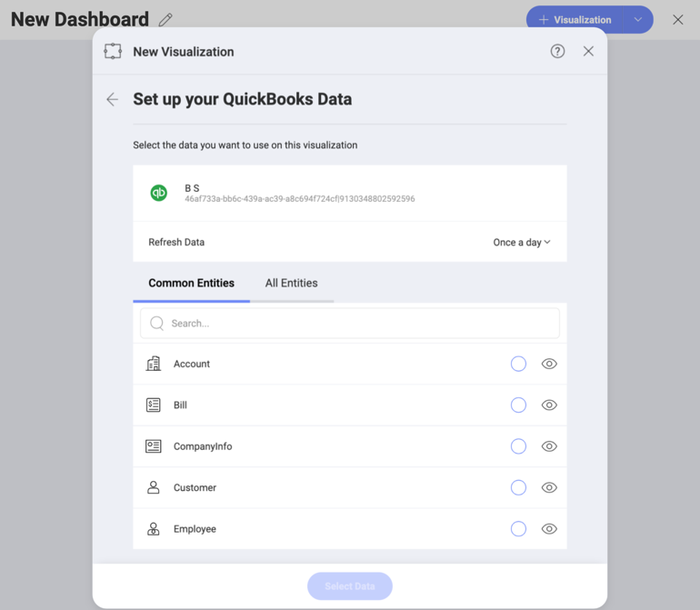Click the + Visualization button

point(575,20)
